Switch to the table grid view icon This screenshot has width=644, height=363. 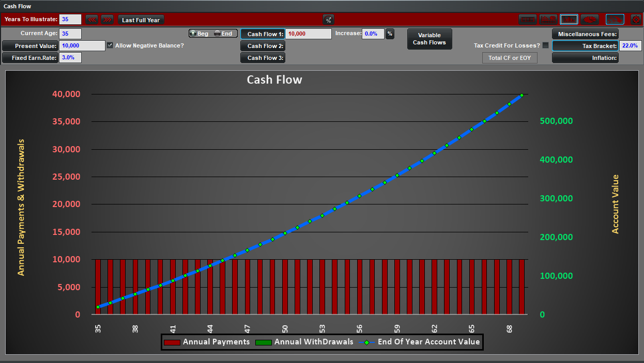coord(527,20)
